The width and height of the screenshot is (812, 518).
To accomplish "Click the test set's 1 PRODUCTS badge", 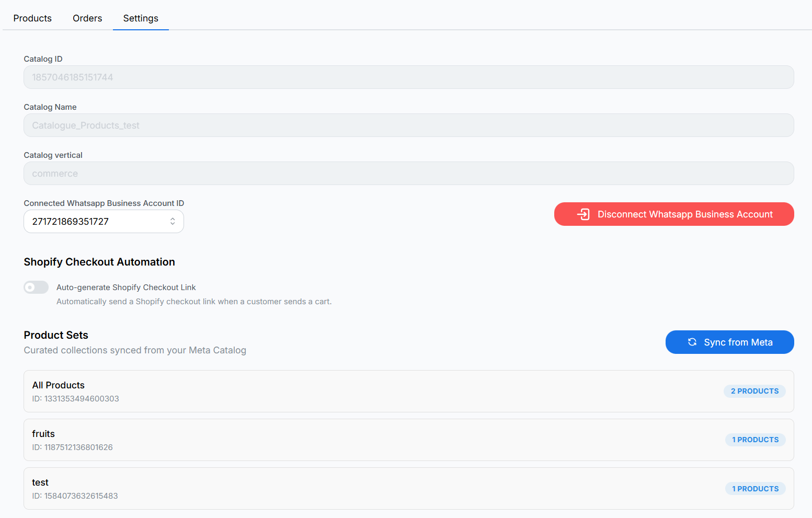I will [x=755, y=489].
